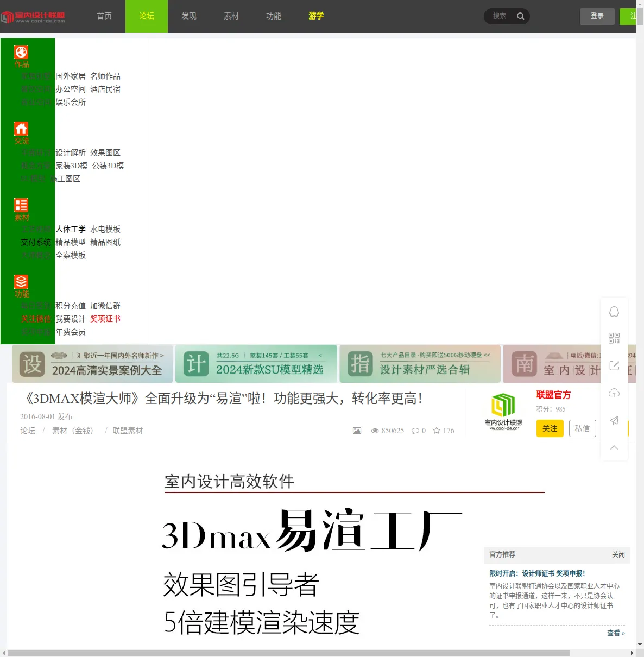The image size is (644, 657).
Task: Open the 积分充值 link
Action: (71, 306)
